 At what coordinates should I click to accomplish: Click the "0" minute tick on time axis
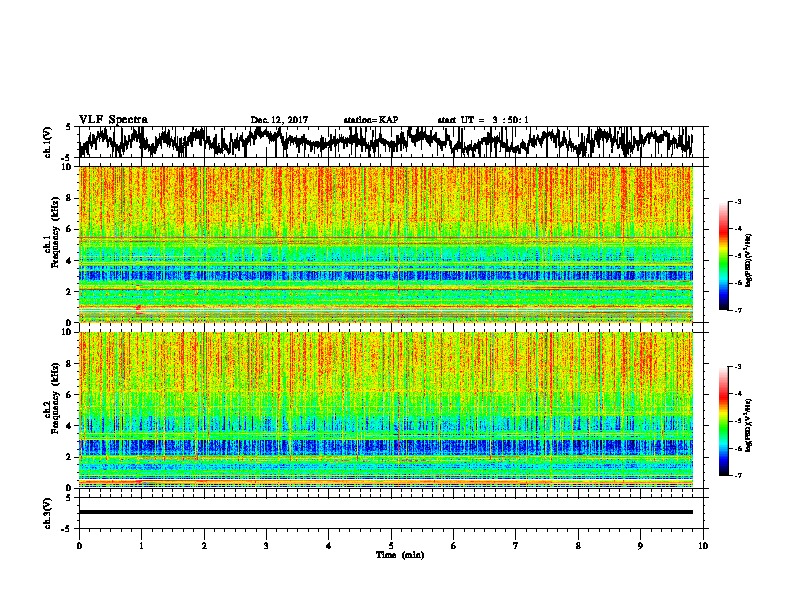click(79, 546)
